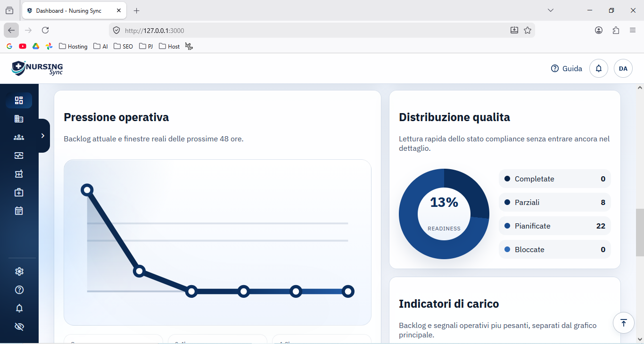The width and height of the screenshot is (644, 344).
Task: Close the Dashboard - Nursing Sync tab
Action: click(x=118, y=10)
